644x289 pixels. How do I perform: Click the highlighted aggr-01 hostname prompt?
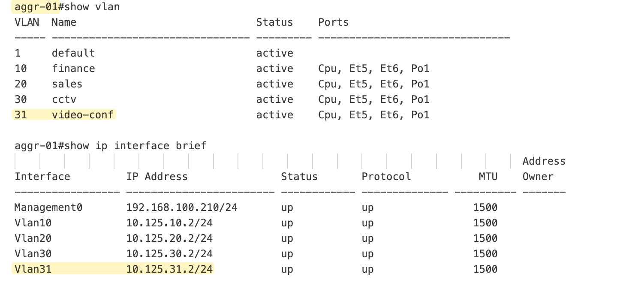(36, 7)
